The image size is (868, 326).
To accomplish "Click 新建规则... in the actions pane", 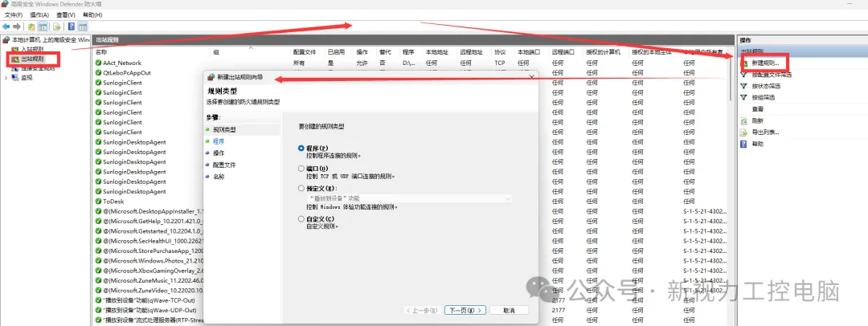I will [x=766, y=63].
